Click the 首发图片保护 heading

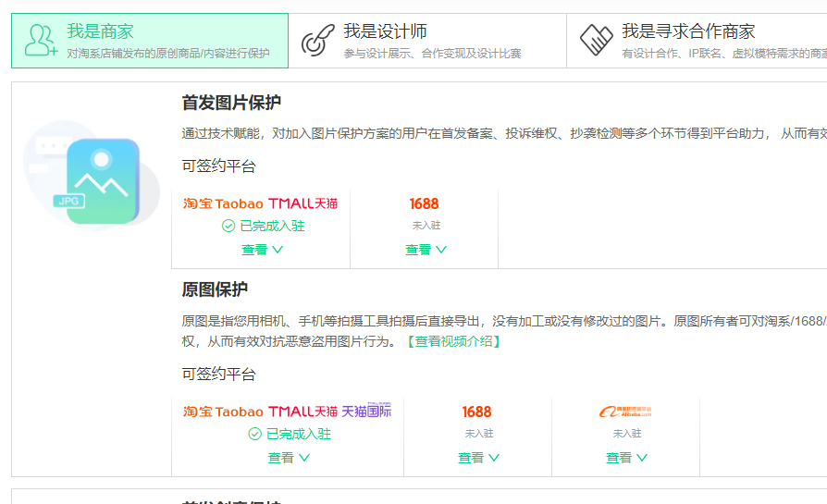(231, 103)
